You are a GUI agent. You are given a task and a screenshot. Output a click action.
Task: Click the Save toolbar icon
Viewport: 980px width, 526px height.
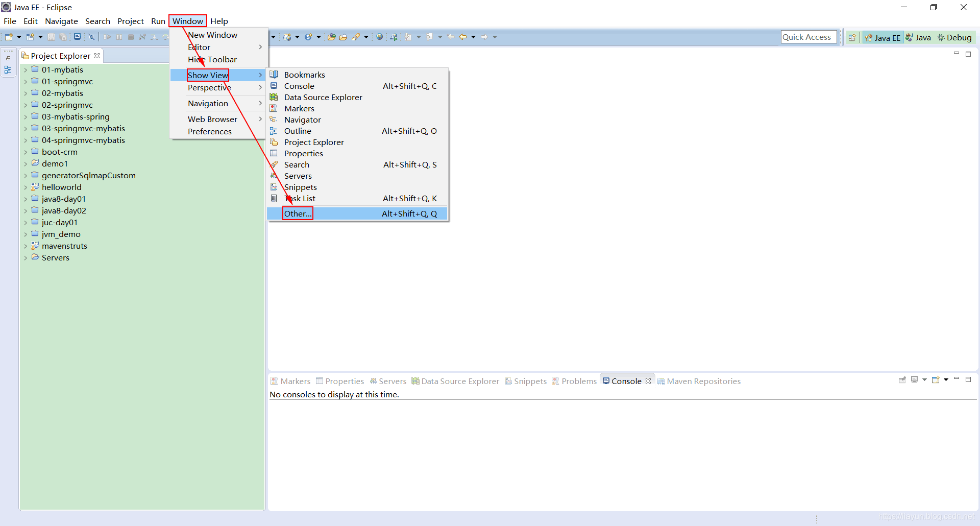[x=51, y=37]
